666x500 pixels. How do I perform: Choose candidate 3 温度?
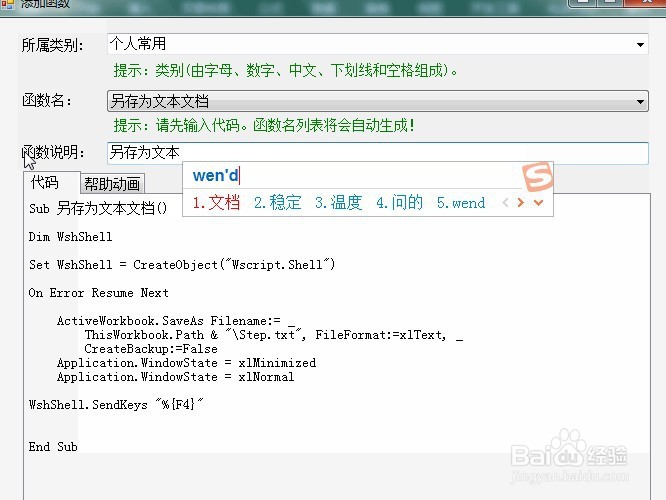pyautogui.click(x=339, y=203)
